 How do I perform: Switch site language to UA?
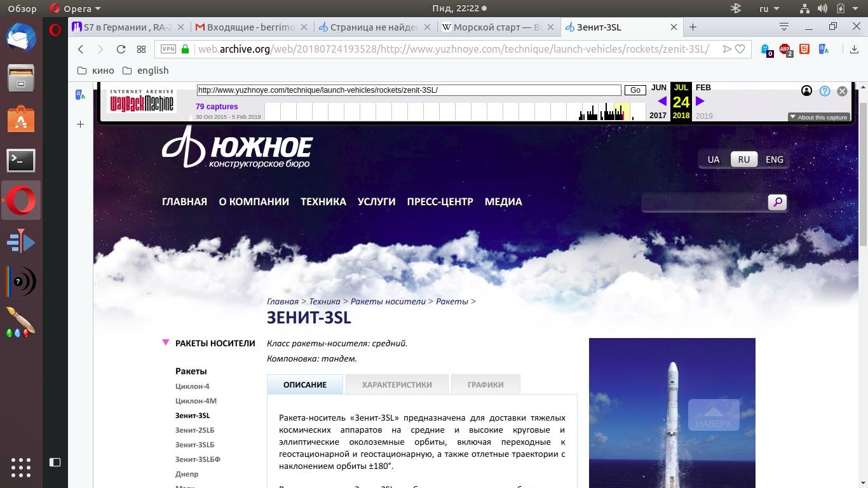point(714,159)
